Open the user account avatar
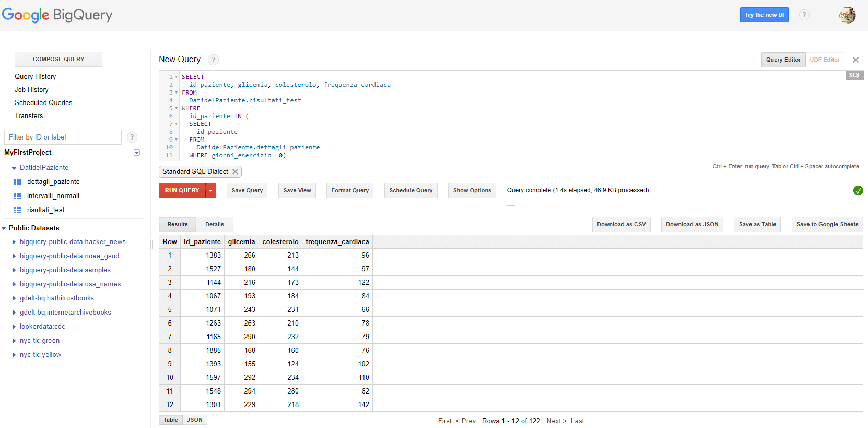The image size is (868, 428). coord(847,15)
